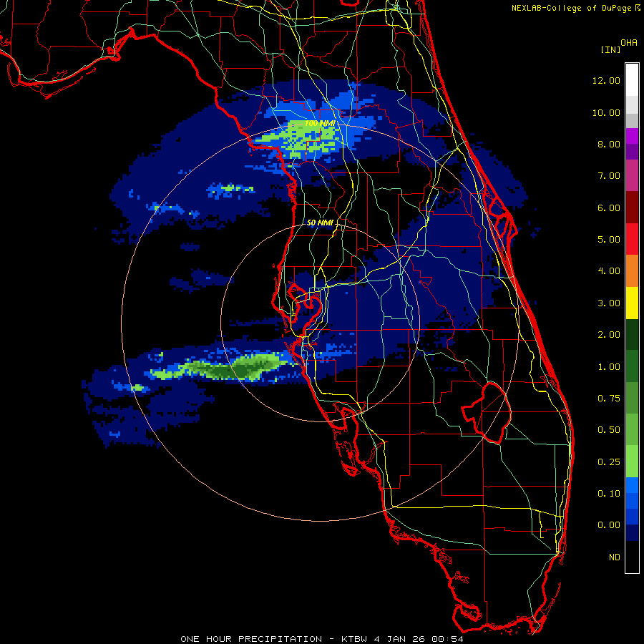Select the 6.00 legend value

click(x=609, y=208)
